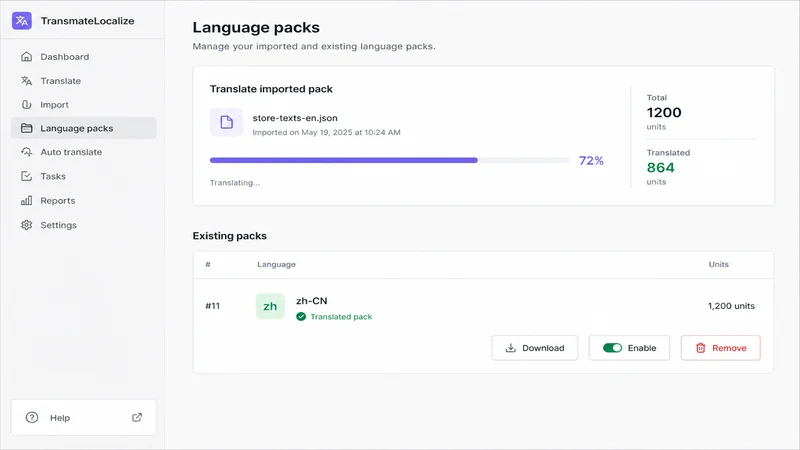800x450 pixels.
Task: Navigate to Auto translate
Action: [x=83, y=152]
